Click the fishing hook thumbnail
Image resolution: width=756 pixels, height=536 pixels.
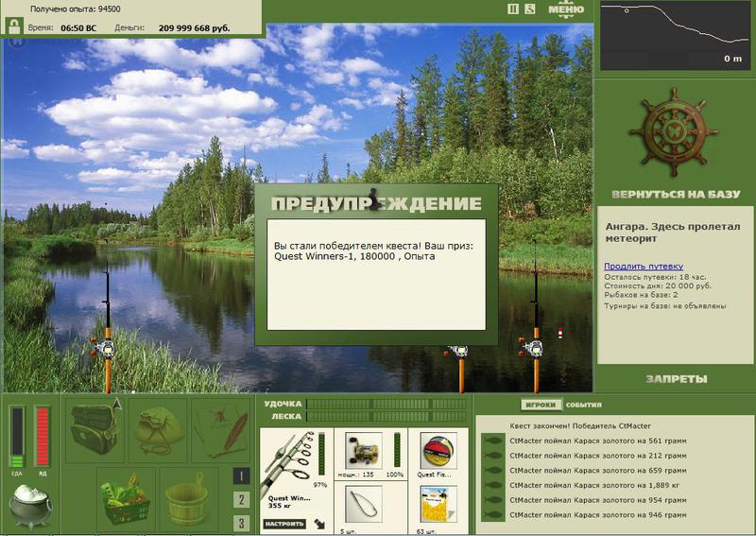[x=364, y=505]
